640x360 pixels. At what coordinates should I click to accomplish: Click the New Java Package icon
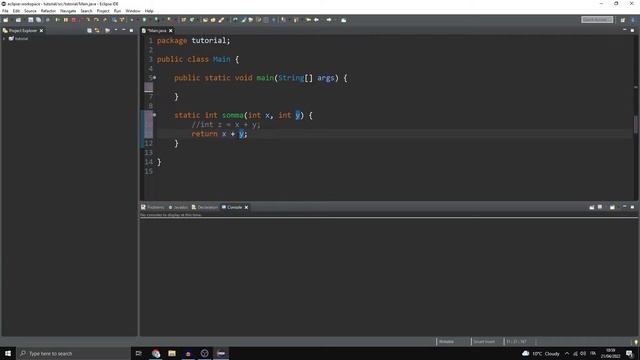[184, 20]
